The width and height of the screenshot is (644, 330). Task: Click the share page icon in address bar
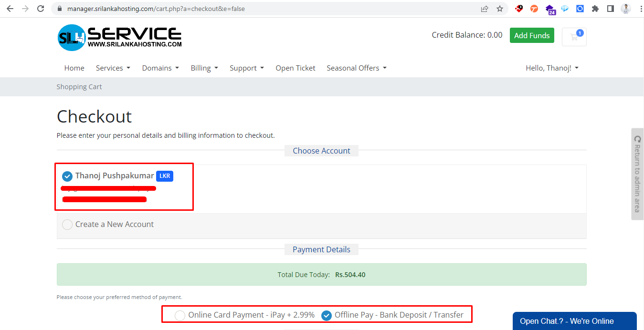click(x=485, y=9)
